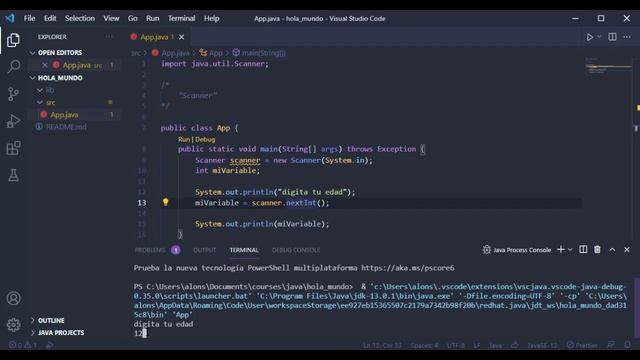Click Spaces: 4 indentation status item
640x360 pixels.
[x=424, y=345]
